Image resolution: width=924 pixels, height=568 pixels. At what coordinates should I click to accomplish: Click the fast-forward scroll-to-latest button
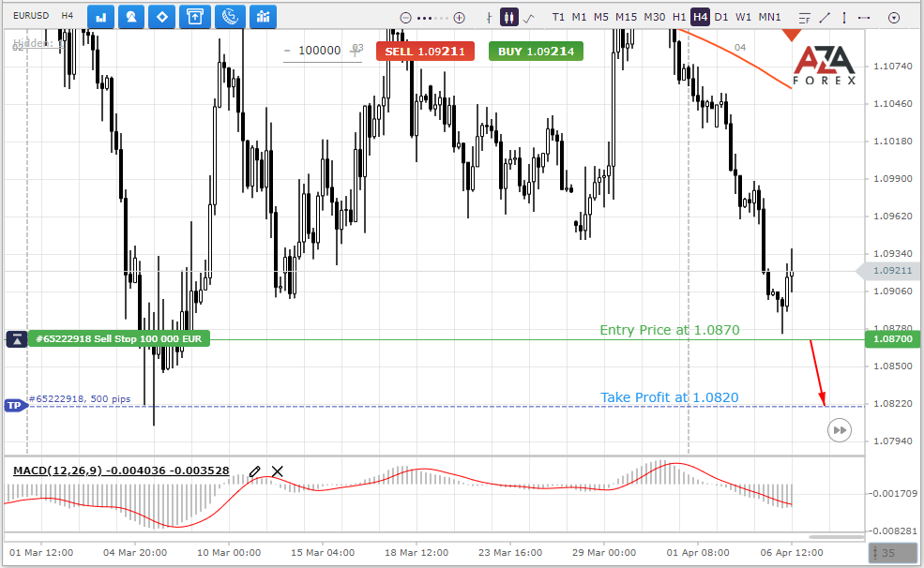[x=840, y=430]
